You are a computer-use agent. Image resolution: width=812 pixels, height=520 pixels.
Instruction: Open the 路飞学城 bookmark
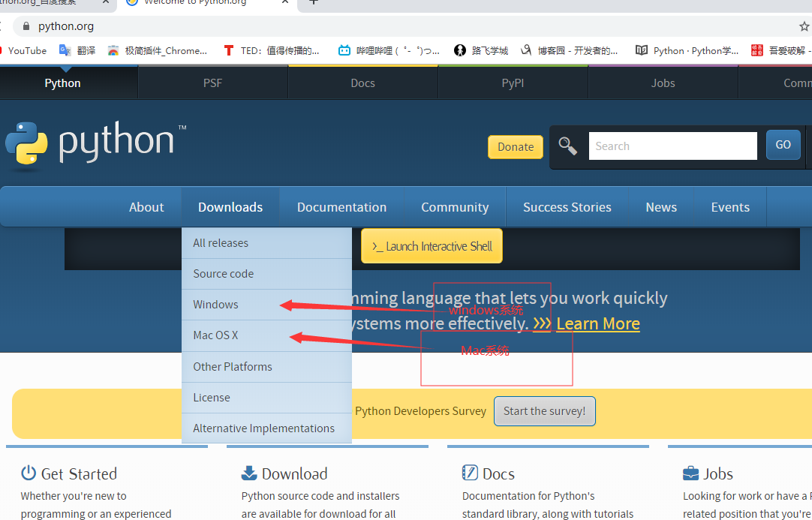tap(481, 51)
